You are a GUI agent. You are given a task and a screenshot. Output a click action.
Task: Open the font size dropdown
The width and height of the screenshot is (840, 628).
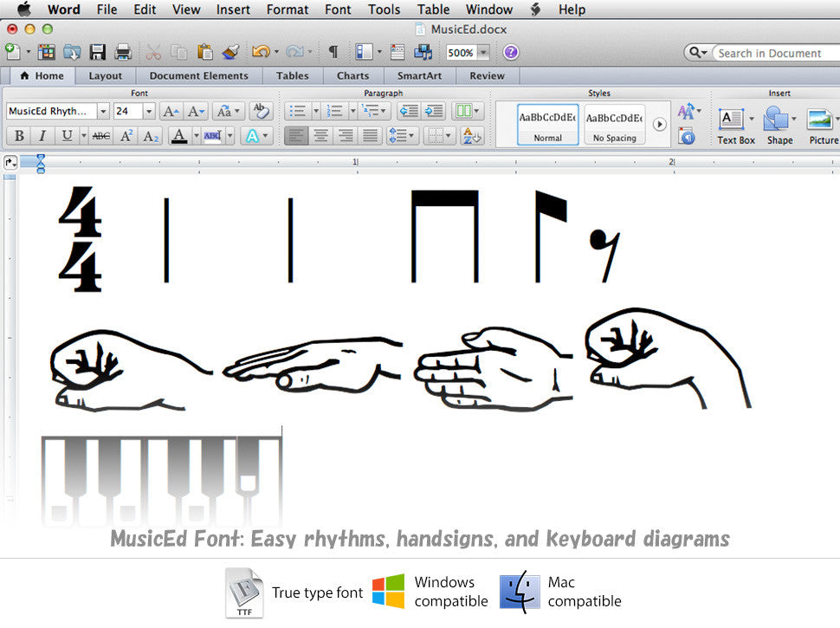coord(148,111)
